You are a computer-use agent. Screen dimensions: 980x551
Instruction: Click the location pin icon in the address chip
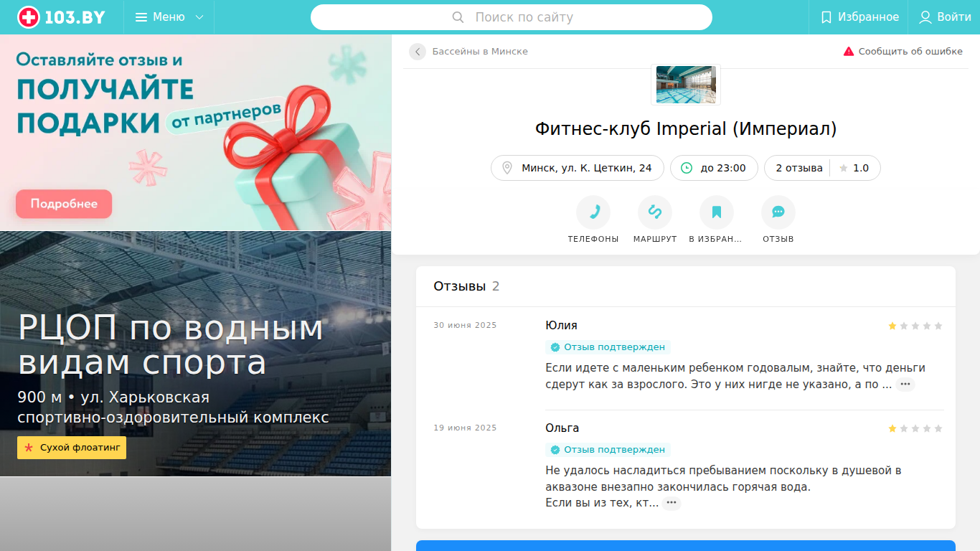507,168
